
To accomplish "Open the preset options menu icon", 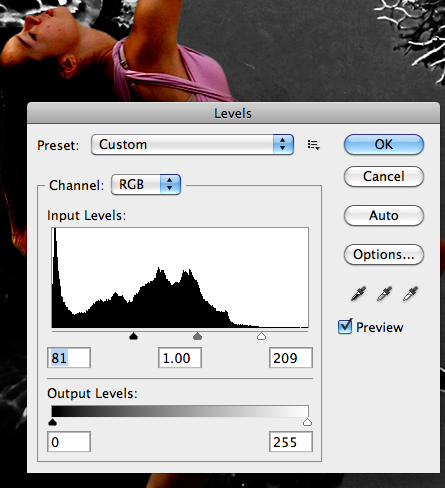I will 313,145.
